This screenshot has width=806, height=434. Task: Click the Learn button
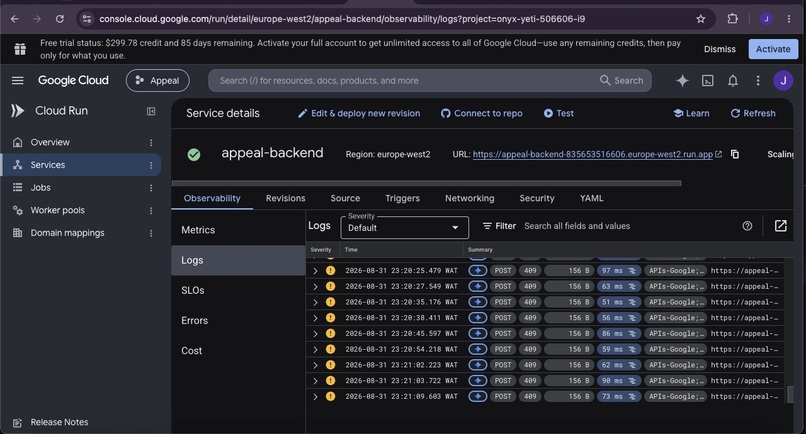(691, 113)
